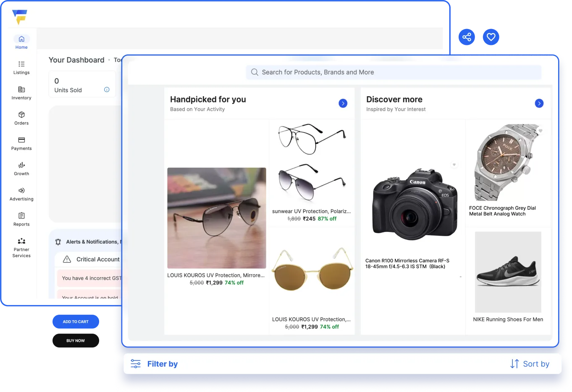Open Advertising from the sidebar
The width and height of the screenshot is (572, 392).
[21, 194]
